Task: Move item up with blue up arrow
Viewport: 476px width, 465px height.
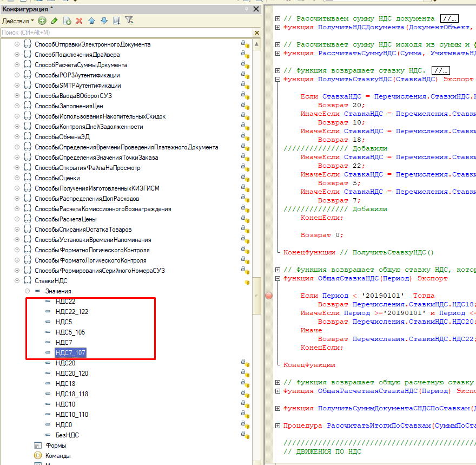Action: pyautogui.click(x=91, y=21)
